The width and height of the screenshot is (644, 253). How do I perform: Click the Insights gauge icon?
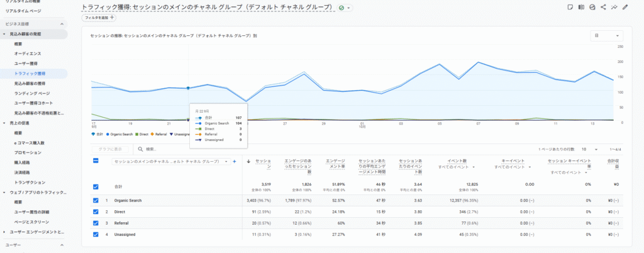point(592,7)
